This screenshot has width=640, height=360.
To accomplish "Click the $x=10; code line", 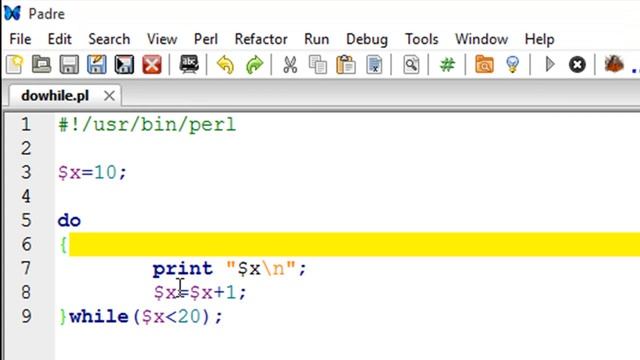I will tap(93, 172).
